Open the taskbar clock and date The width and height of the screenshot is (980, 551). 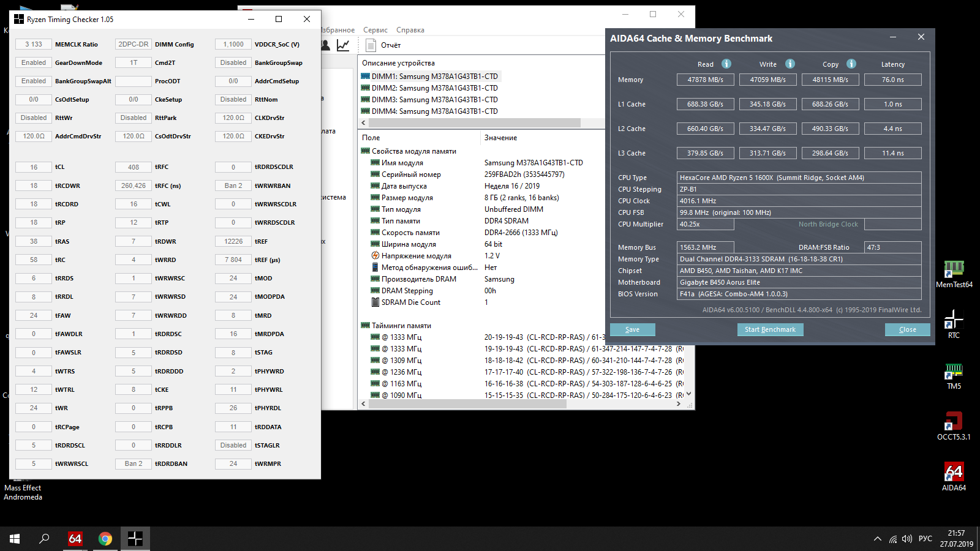(957, 539)
